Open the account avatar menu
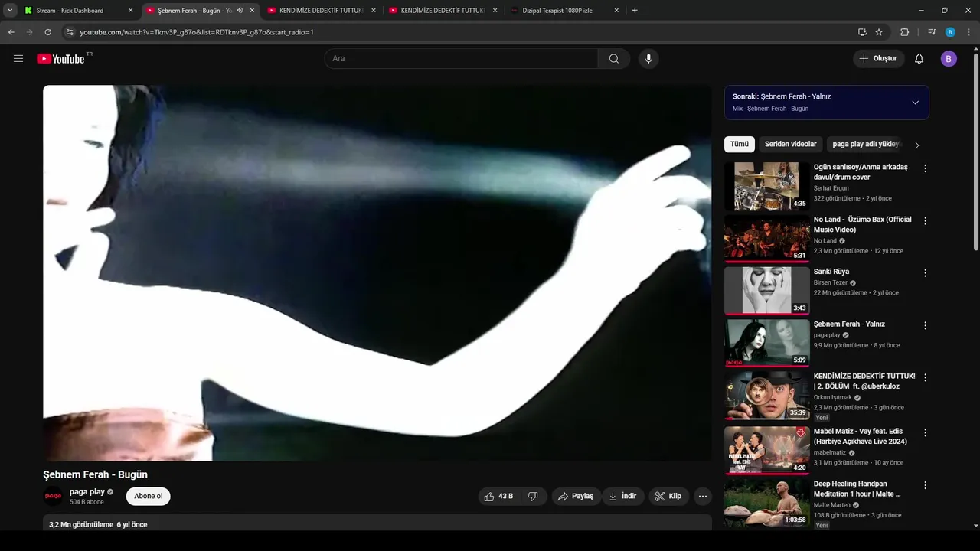This screenshot has width=980, height=551. tap(949, 59)
